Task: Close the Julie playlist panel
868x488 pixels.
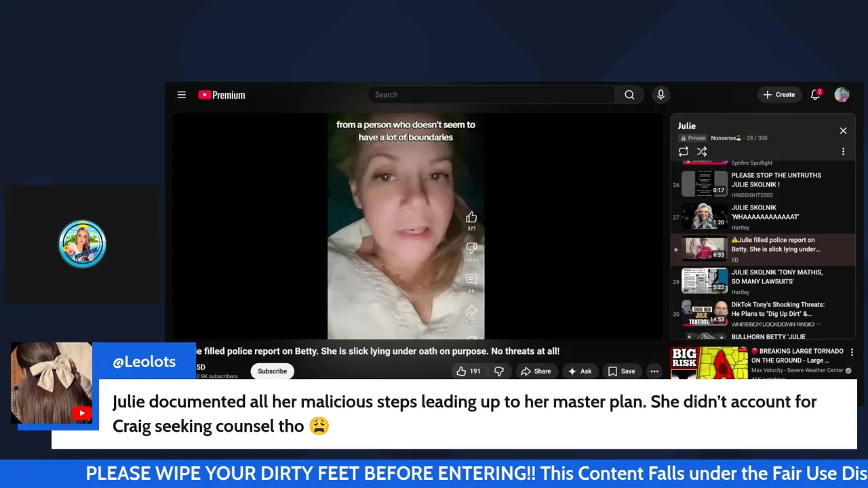Action: pyautogui.click(x=843, y=131)
